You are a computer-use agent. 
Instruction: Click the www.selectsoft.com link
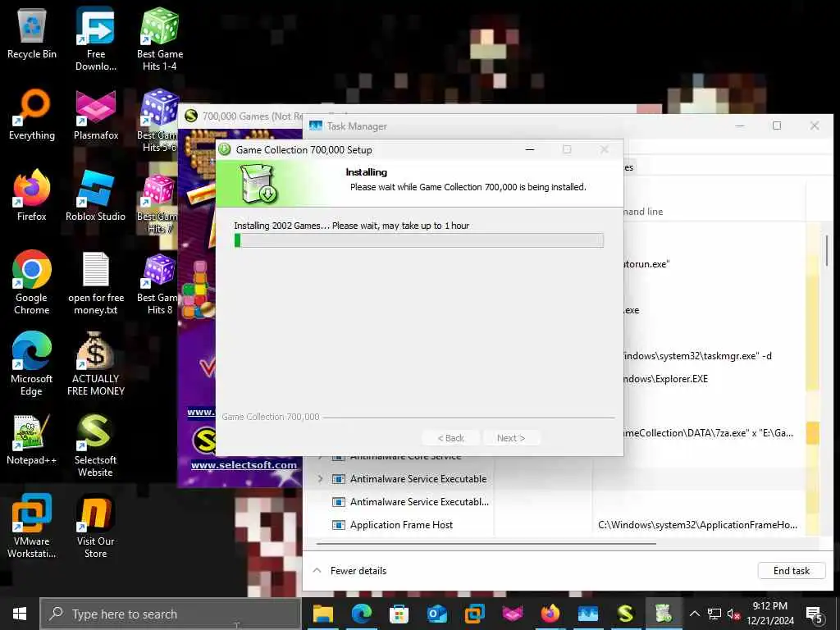click(244, 465)
